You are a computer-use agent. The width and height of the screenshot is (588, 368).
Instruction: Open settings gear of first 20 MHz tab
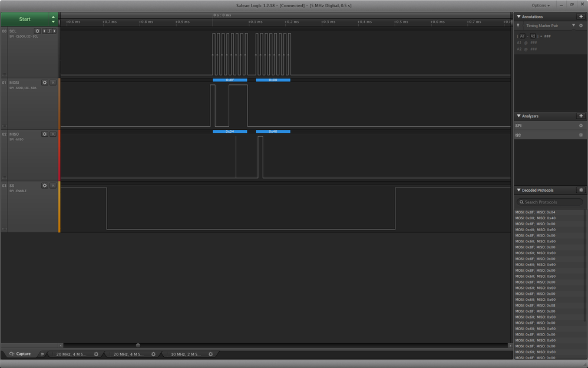click(x=96, y=354)
